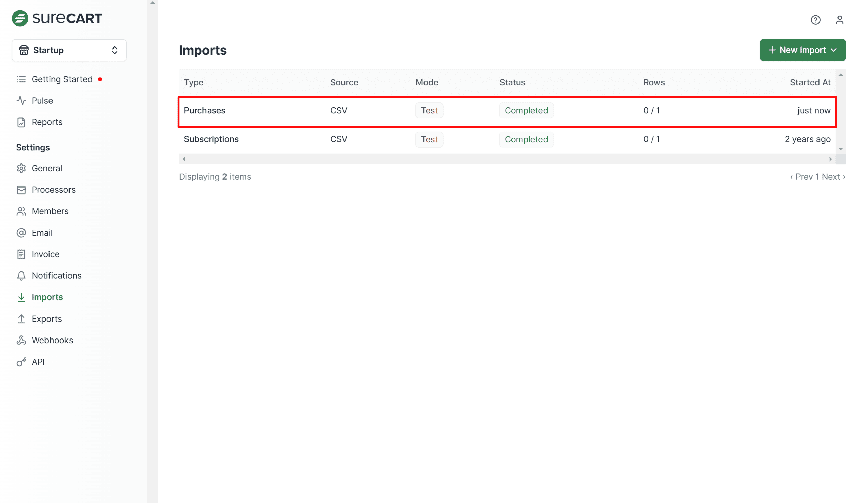Click the SureCart logo
Screen dimensions: 868x503
[57, 18]
